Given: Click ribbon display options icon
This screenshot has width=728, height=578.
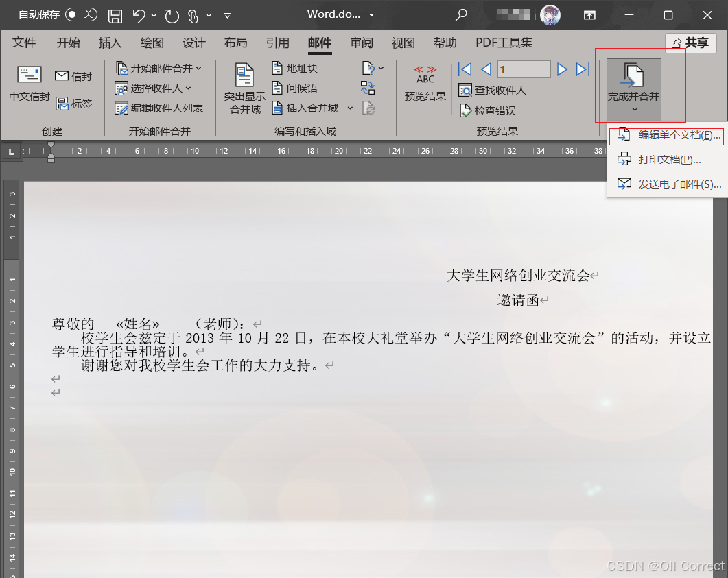Looking at the screenshot, I should (589, 15).
